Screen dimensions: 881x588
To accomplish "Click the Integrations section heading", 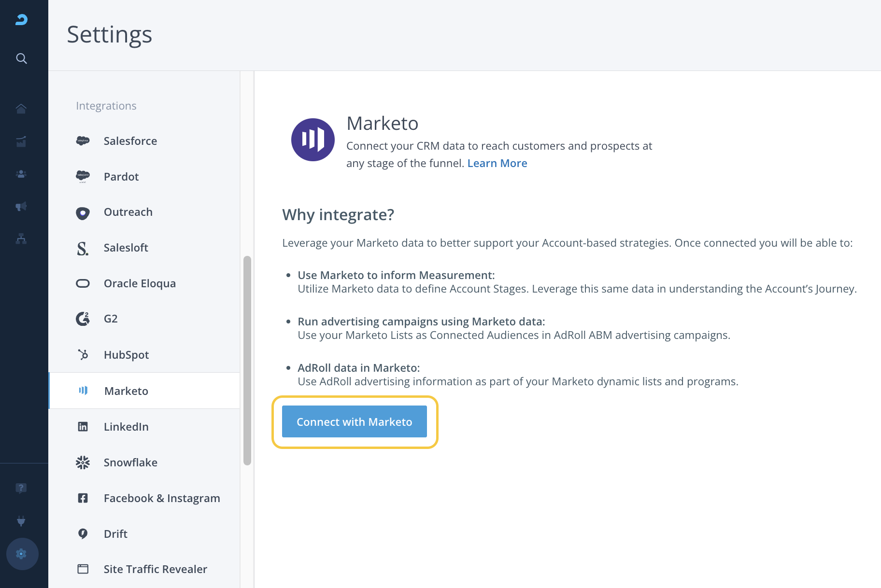I will coord(106,106).
